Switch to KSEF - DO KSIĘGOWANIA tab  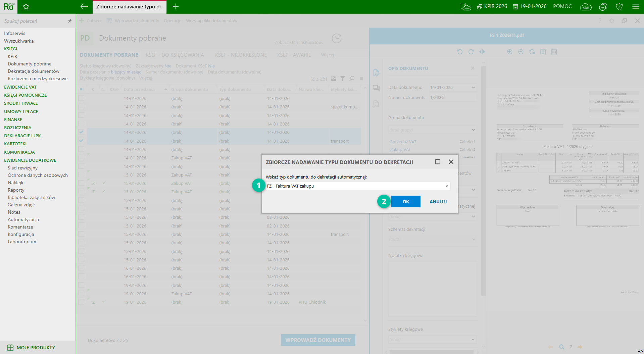coord(175,55)
